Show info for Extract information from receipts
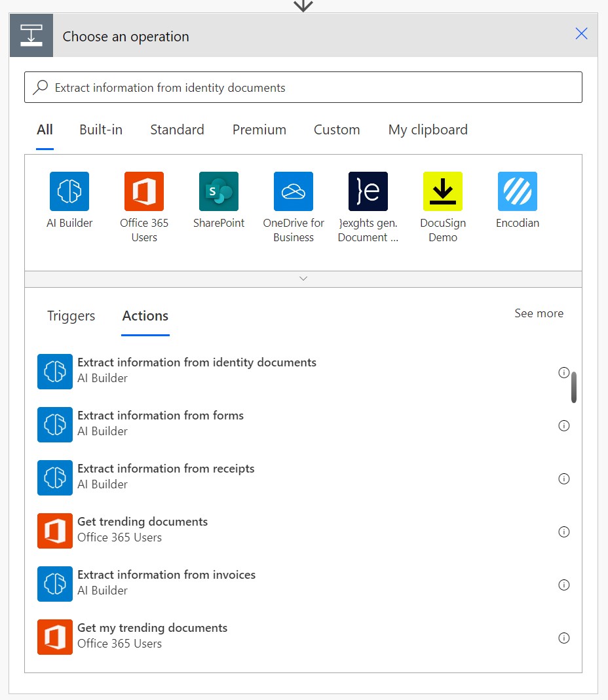The width and height of the screenshot is (608, 700). 564,478
